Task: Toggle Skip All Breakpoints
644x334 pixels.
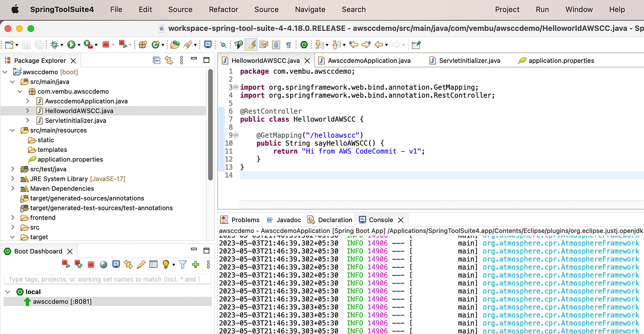Action: click(223, 45)
